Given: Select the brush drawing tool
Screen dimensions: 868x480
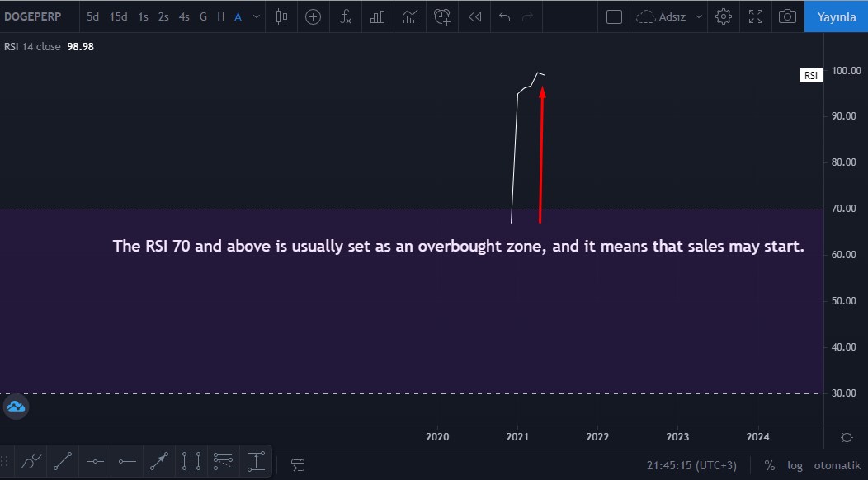Looking at the screenshot, I should [x=31, y=461].
